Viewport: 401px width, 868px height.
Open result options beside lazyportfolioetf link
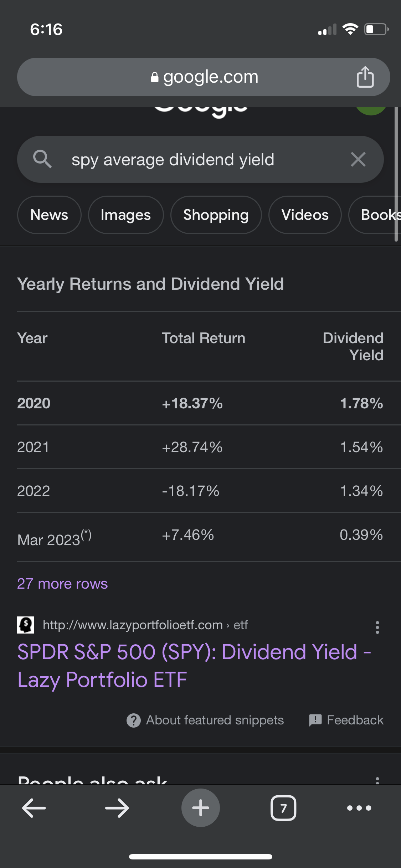tap(377, 627)
